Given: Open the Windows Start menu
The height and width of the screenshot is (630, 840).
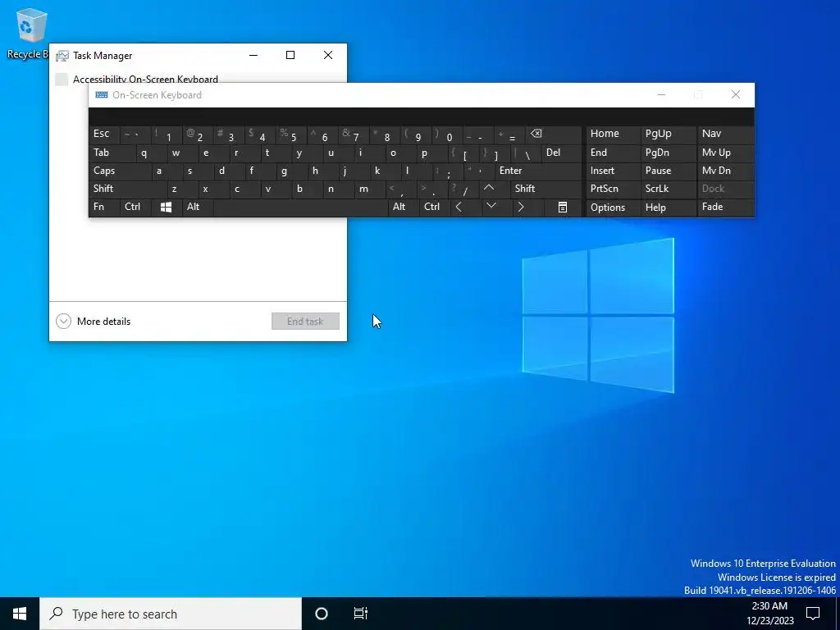Looking at the screenshot, I should coord(20,614).
